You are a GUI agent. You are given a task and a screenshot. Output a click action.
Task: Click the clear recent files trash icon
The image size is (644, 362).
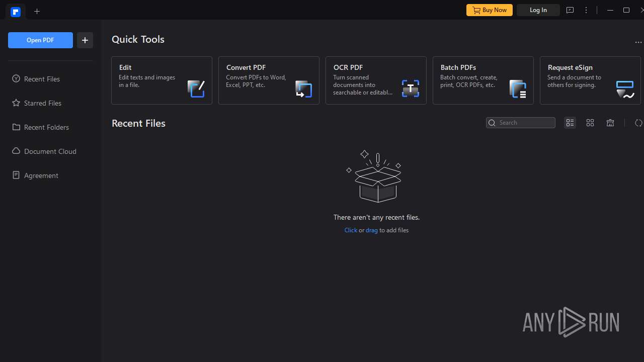click(x=610, y=123)
